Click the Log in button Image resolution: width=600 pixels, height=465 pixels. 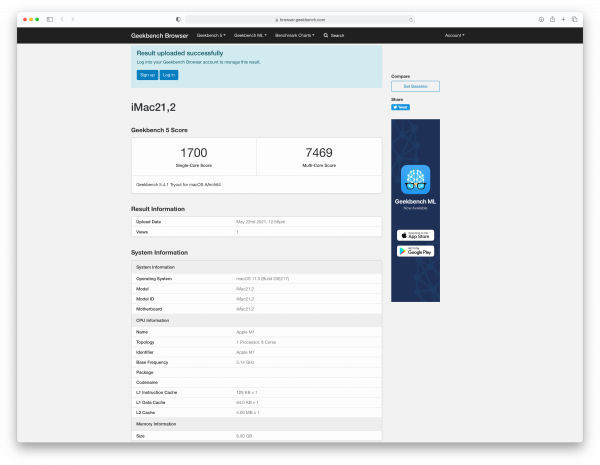[169, 75]
